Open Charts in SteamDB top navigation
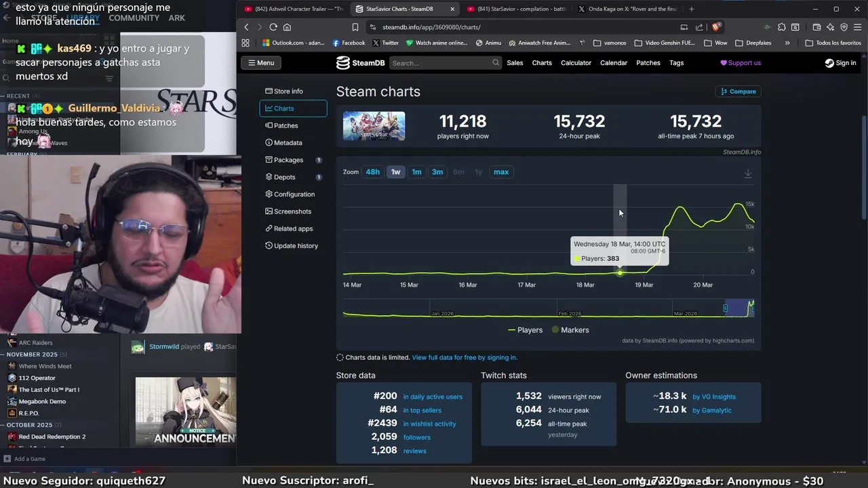Image resolution: width=868 pixels, height=488 pixels. tap(542, 63)
